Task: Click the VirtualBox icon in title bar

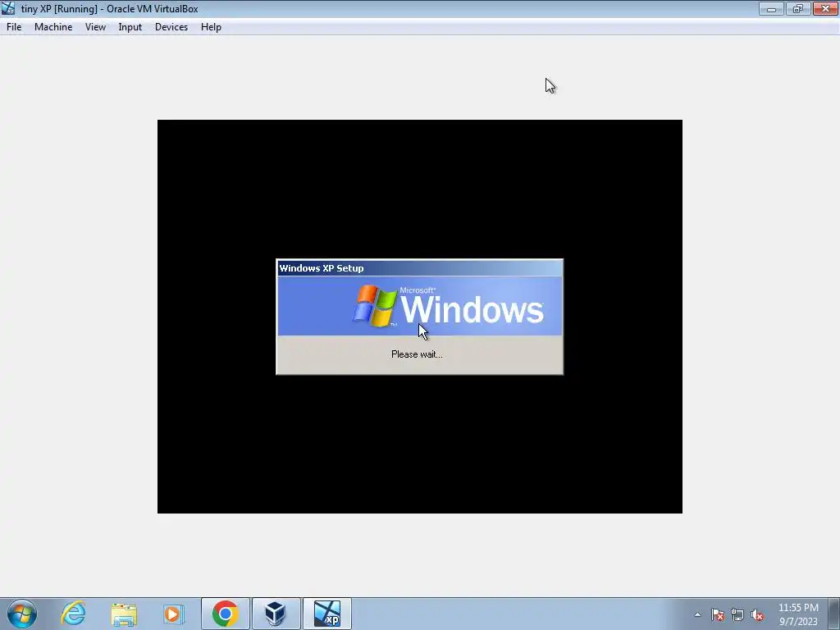Action: tap(8, 8)
